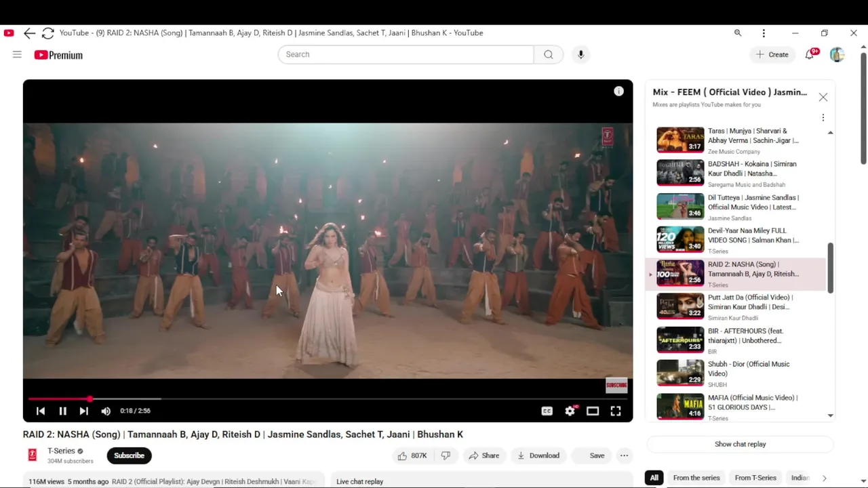
Task: Close the Mix playlist panel
Action: click(823, 97)
